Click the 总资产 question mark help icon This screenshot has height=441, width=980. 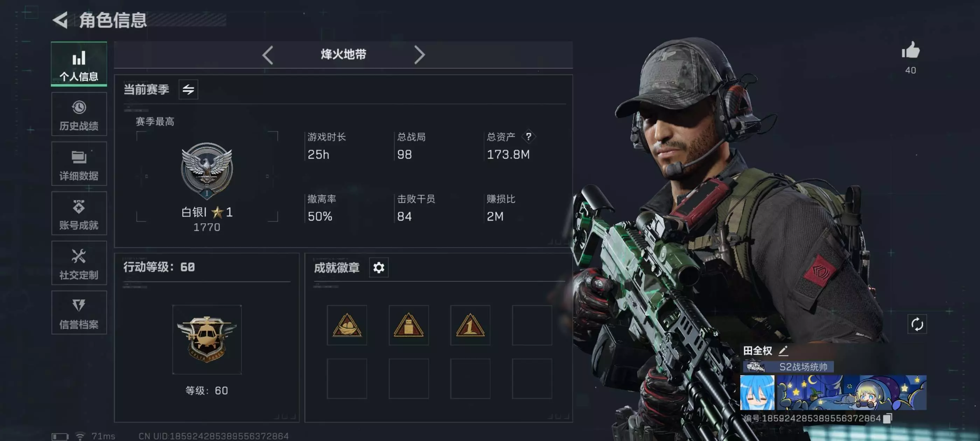(x=528, y=136)
